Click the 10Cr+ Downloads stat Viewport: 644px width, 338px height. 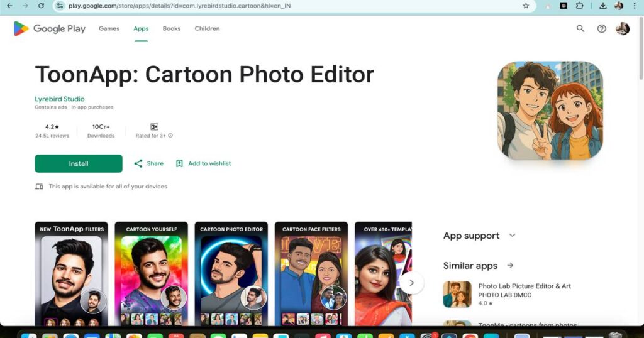tap(101, 131)
